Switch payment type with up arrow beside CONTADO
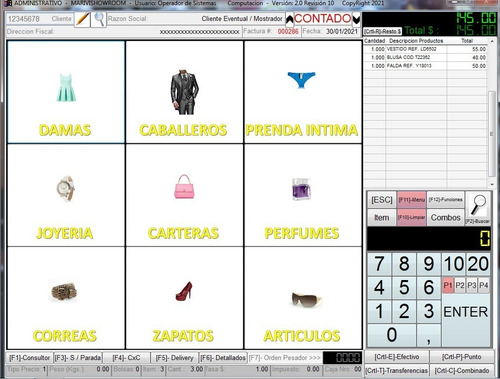 tap(290, 19)
